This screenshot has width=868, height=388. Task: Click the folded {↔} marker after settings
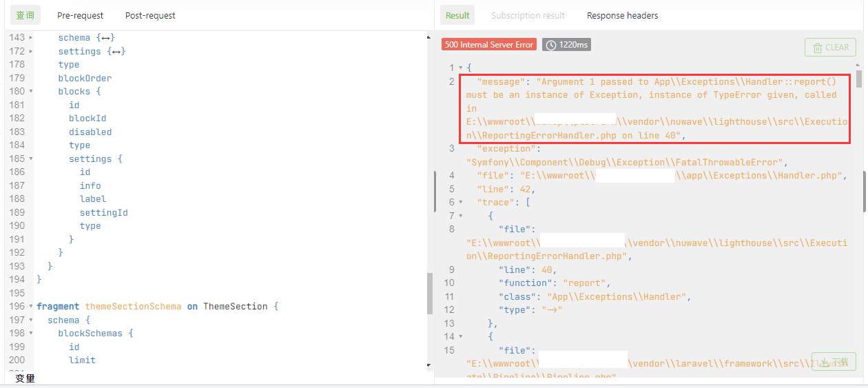point(118,52)
